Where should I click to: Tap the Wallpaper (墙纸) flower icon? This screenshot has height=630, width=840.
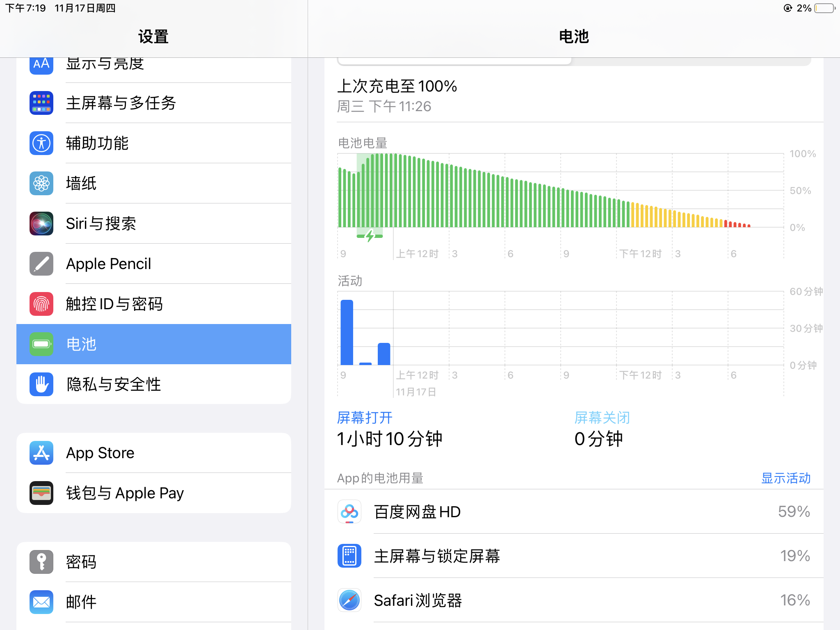[x=41, y=183]
